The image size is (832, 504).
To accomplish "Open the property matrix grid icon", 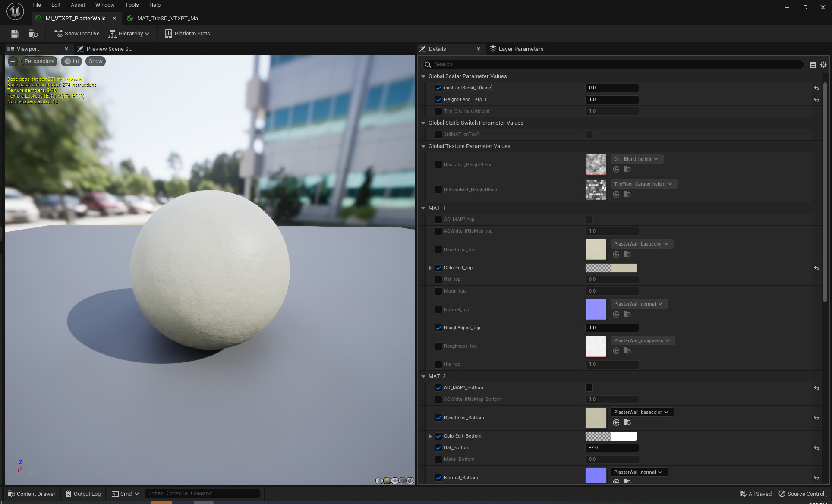I will 813,65.
